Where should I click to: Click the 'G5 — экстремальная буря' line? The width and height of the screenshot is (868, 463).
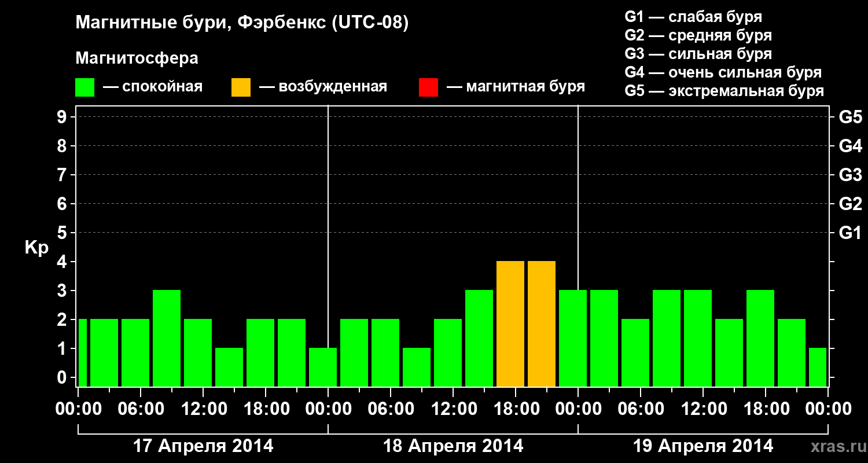(x=724, y=91)
